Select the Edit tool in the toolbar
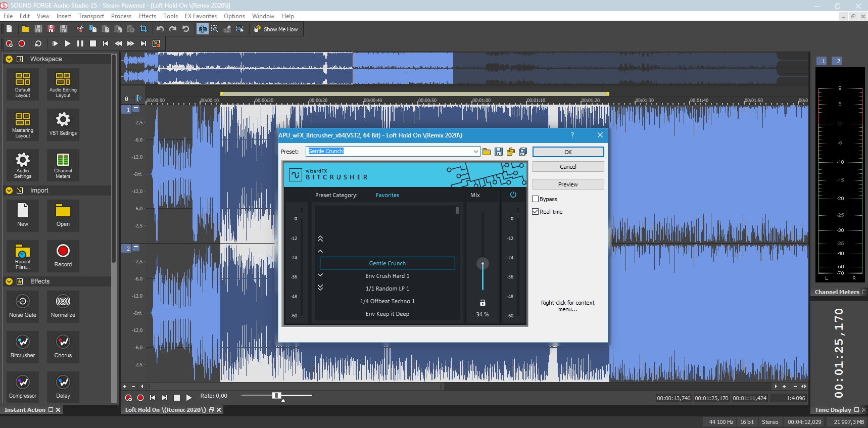868x428 pixels. coord(203,29)
